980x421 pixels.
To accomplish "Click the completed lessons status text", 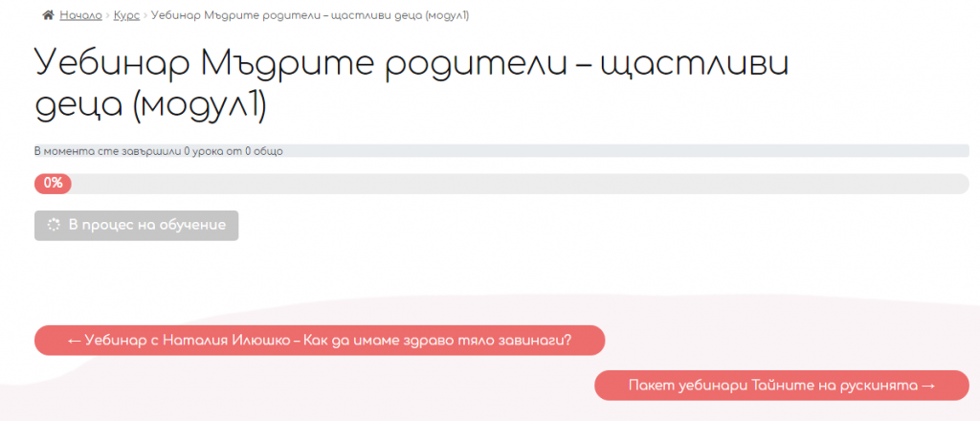I will point(159,151).
